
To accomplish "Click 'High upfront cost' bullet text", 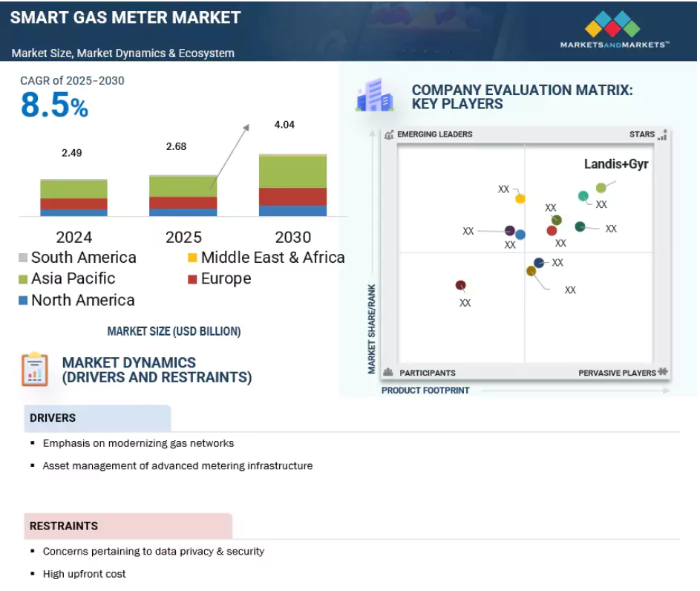I will tap(85, 574).
